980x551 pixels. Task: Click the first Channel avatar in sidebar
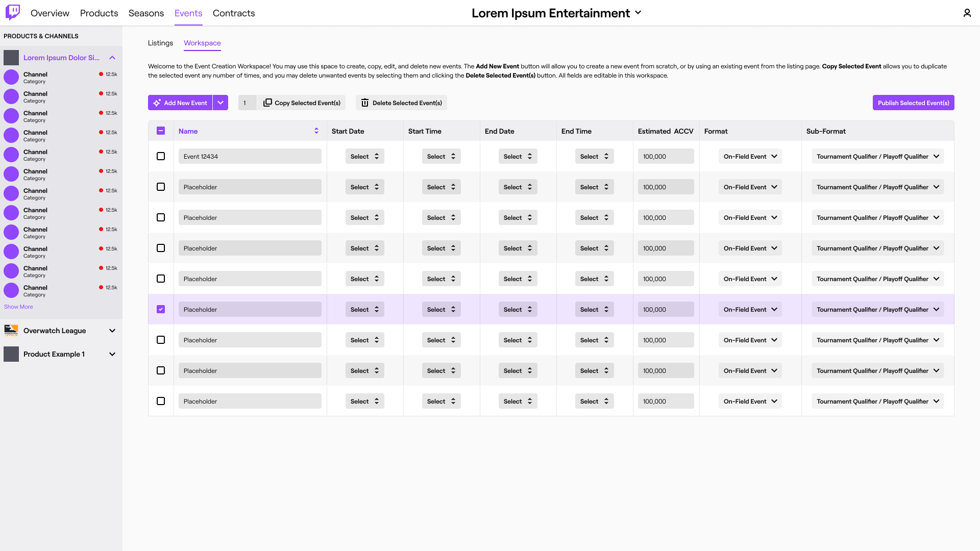11,77
